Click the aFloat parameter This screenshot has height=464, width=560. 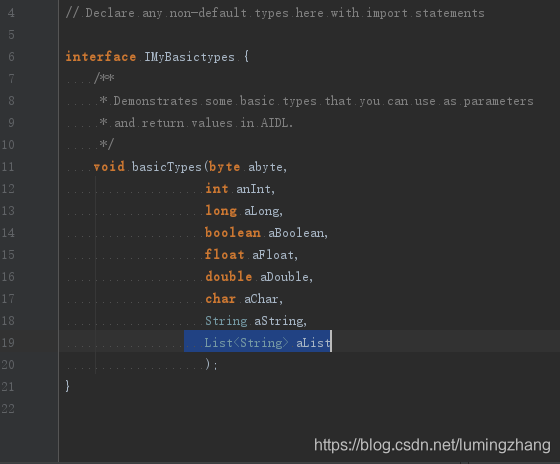[x=273, y=255]
